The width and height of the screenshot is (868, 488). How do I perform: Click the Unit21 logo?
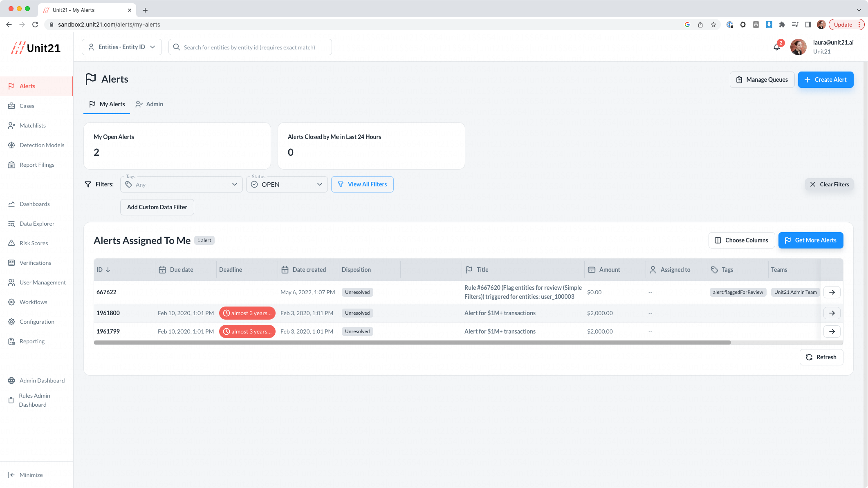[36, 48]
